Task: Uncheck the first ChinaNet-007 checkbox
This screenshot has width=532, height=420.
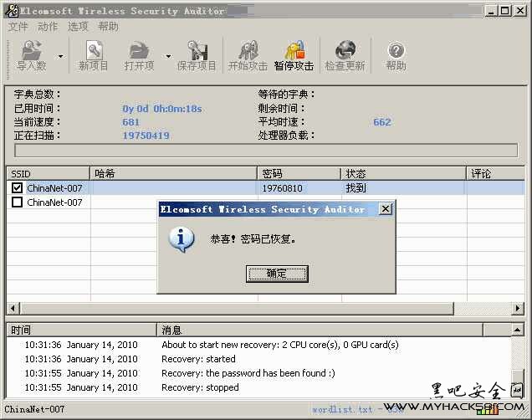Action: coord(17,188)
